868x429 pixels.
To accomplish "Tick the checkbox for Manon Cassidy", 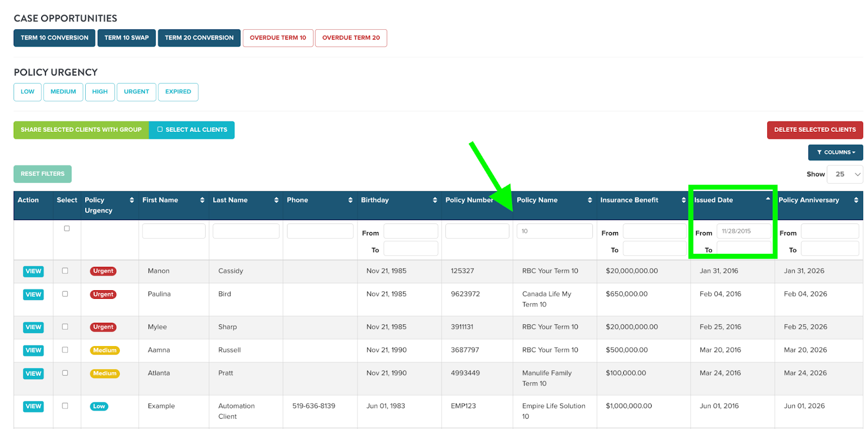I will coord(65,271).
